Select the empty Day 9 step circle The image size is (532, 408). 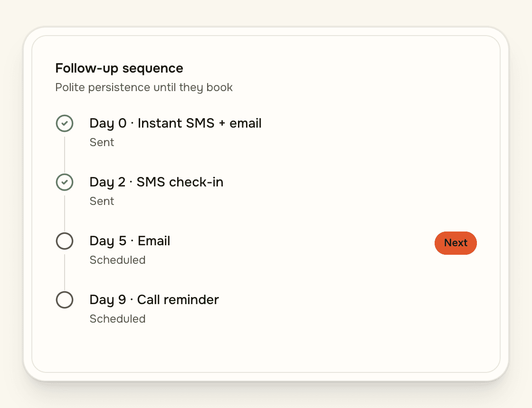click(65, 300)
